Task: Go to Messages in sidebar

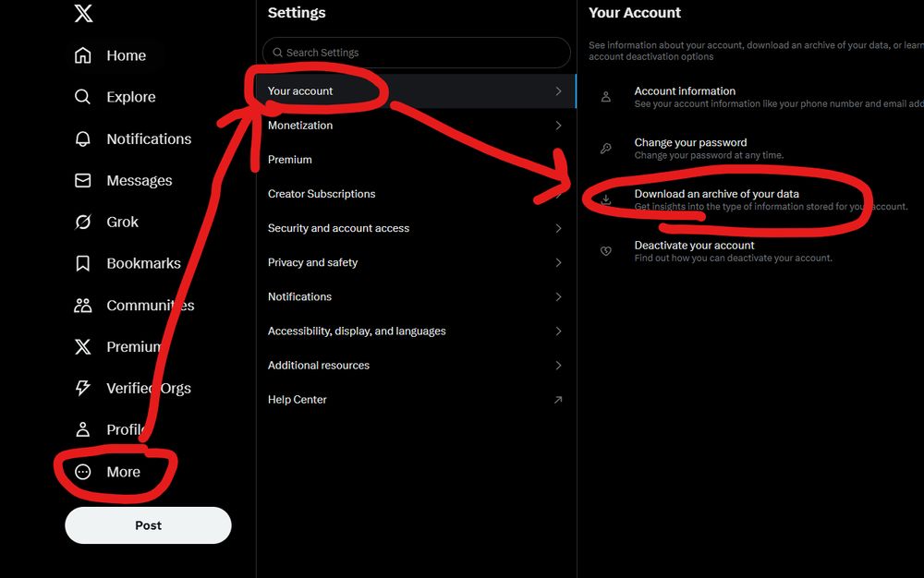Action: [140, 180]
